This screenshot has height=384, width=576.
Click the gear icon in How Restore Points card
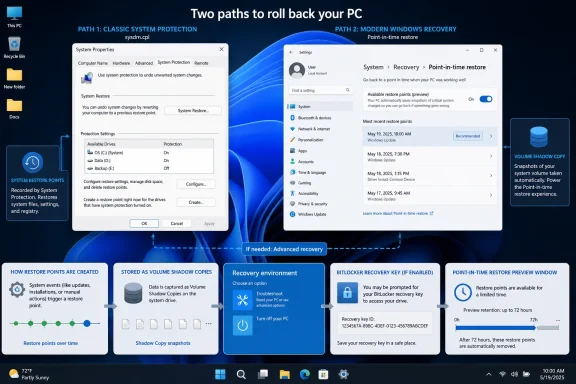pos(17,290)
